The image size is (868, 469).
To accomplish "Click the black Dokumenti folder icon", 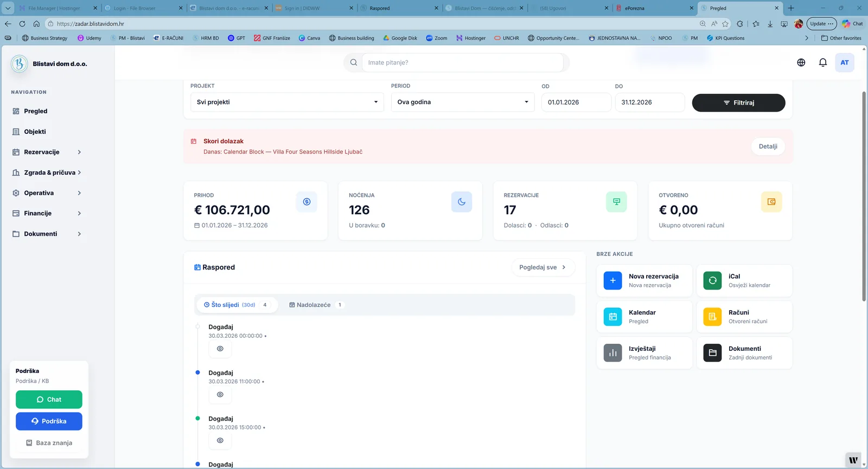I will [x=712, y=353].
